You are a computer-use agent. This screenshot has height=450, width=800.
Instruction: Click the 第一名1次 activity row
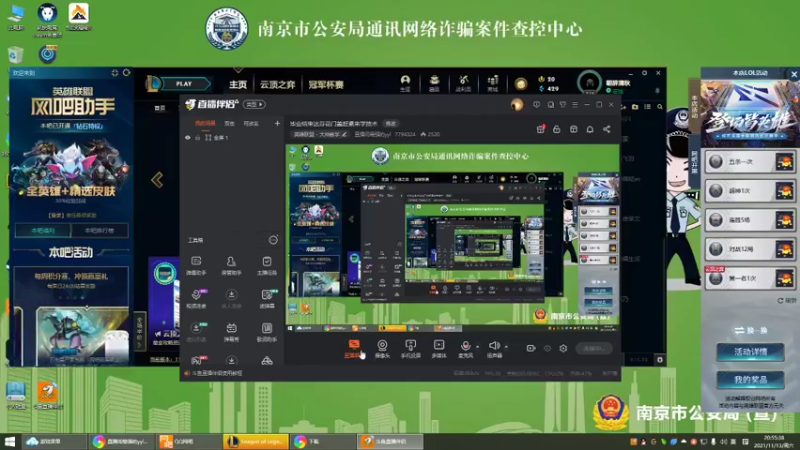click(750, 279)
